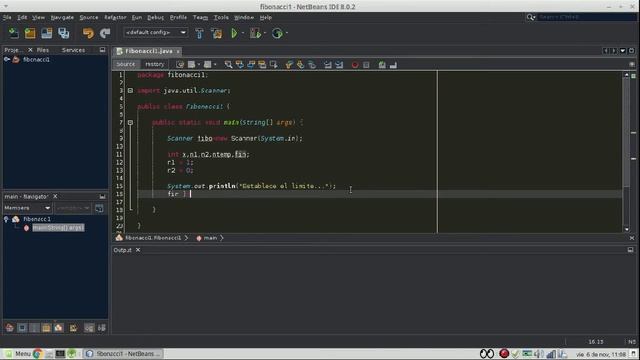This screenshot has width=640, height=360.
Task: Toggle Show Inner Classes filter in Navigator
Action: [59, 328]
